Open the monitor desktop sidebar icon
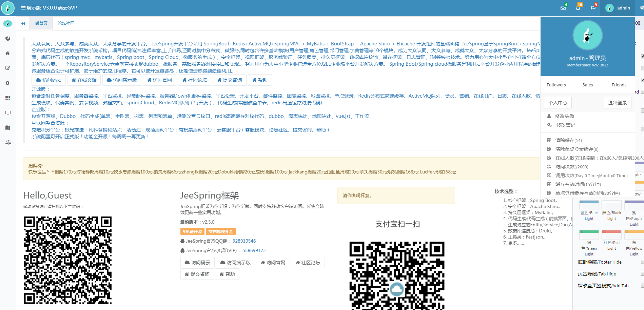The height and width of the screenshot is (310, 644). pos(8,113)
